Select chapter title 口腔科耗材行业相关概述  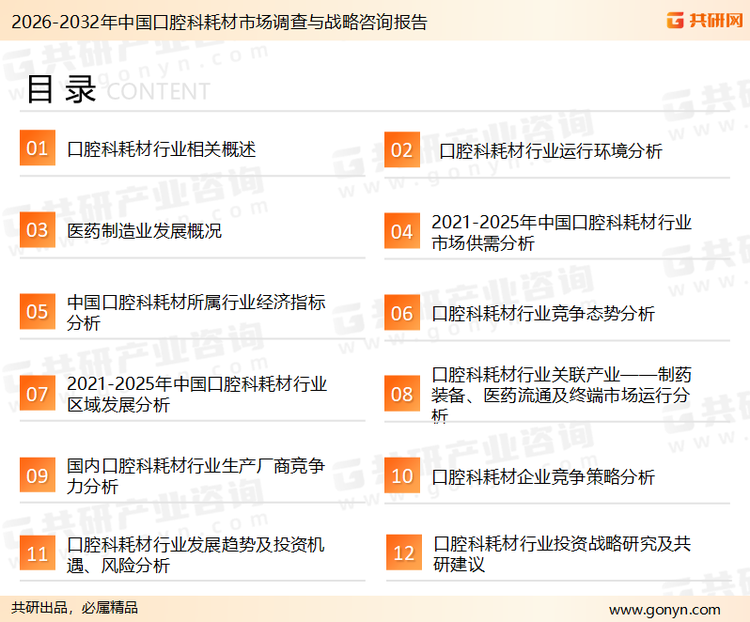click(161, 149)
